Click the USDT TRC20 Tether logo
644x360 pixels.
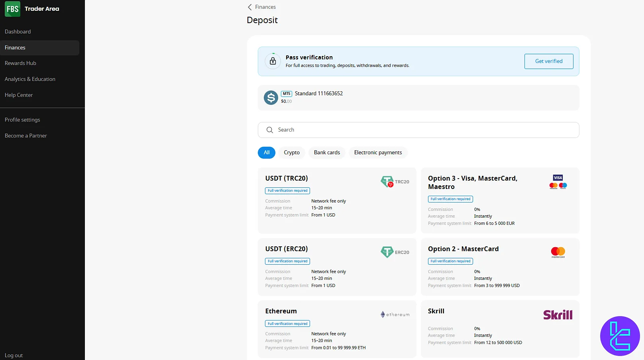(387, 182)
